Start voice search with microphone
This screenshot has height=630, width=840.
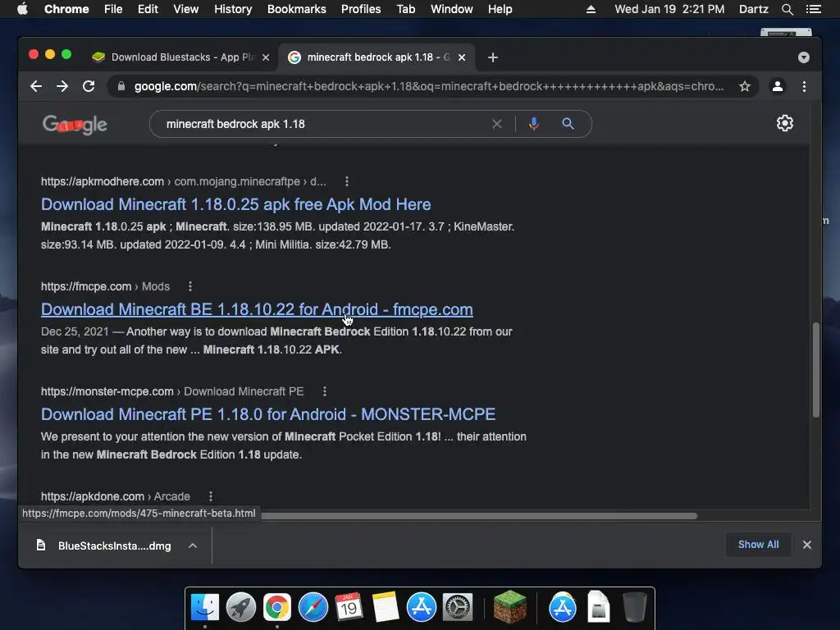click(533, 124)
